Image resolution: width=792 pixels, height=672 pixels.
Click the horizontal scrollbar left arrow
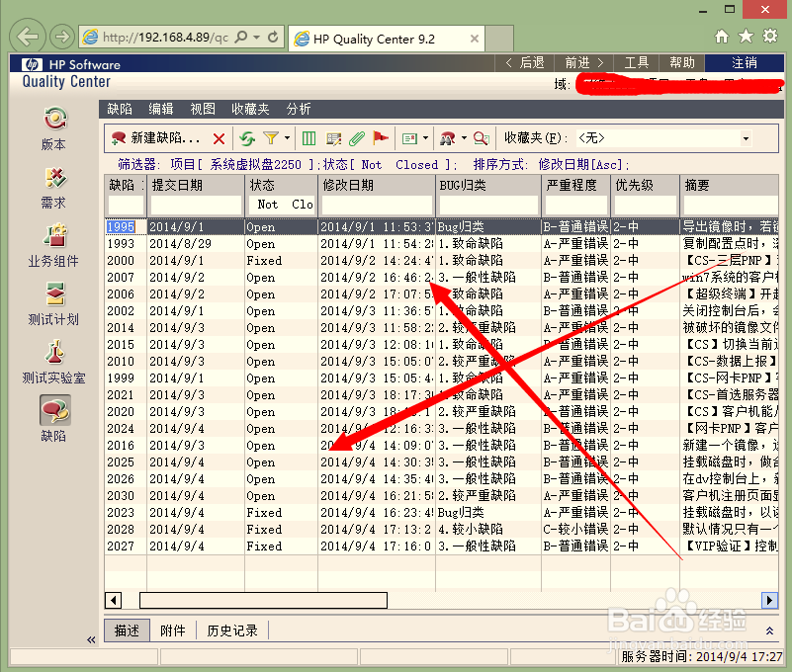click(113, 600)
